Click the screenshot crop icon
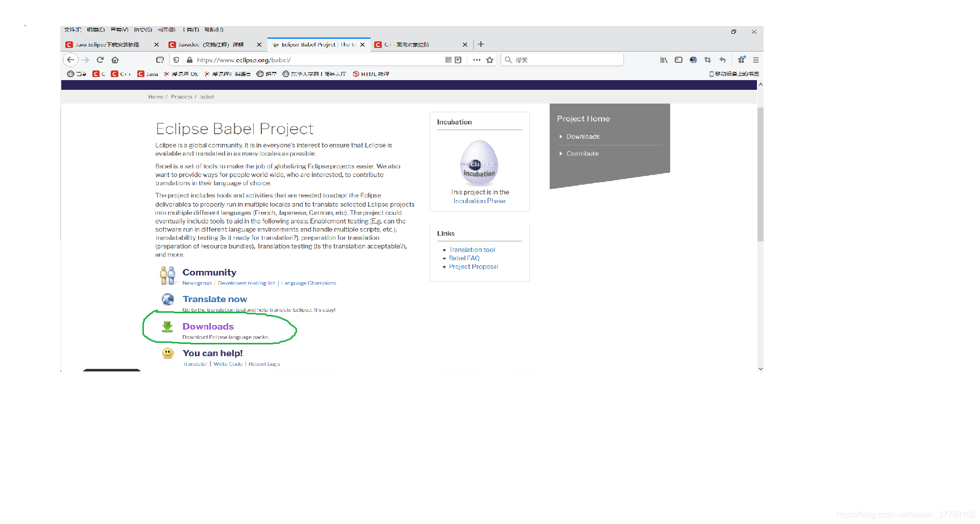Image resolution: width=980 pixels, height=524 pixels. 707,60
